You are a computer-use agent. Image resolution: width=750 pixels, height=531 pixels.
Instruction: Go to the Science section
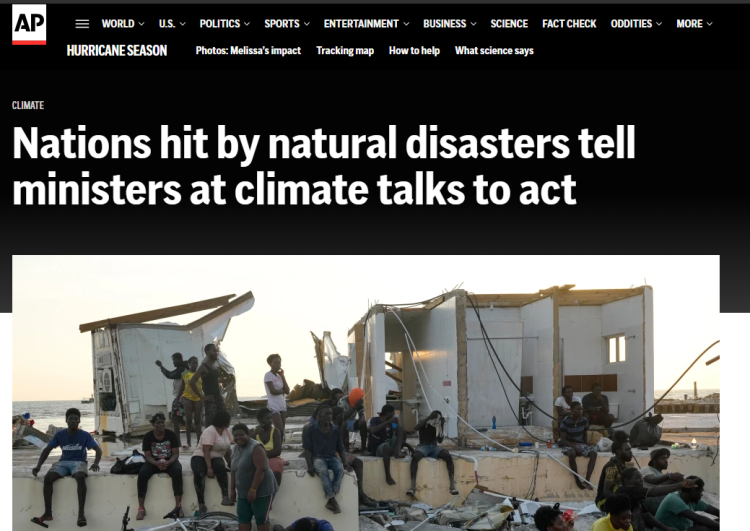pos(509,24)
